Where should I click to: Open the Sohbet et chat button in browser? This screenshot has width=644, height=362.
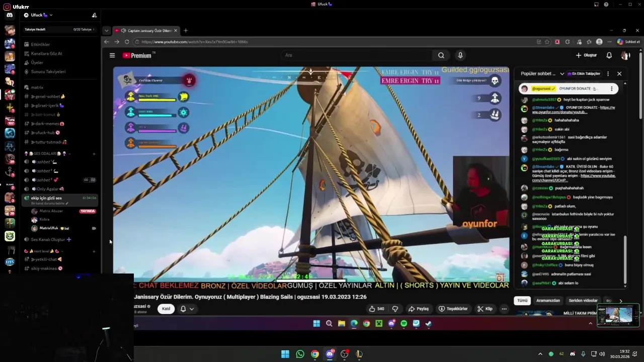628,42
